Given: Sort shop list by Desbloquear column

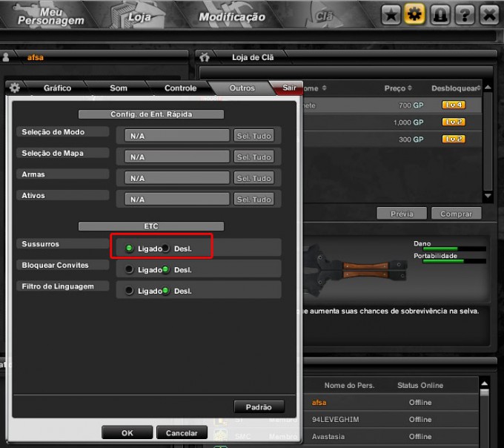Looking at the screenshot, I should click(456, 88).
